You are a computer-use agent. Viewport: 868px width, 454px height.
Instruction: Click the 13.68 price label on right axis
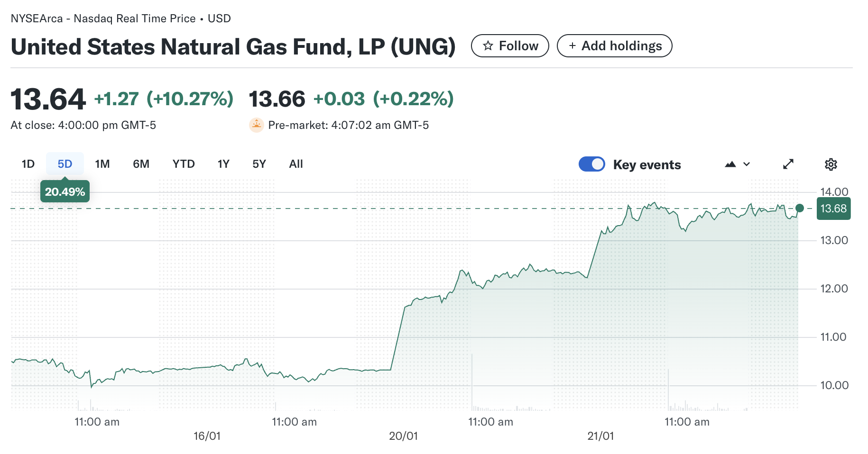click(833, 208)
